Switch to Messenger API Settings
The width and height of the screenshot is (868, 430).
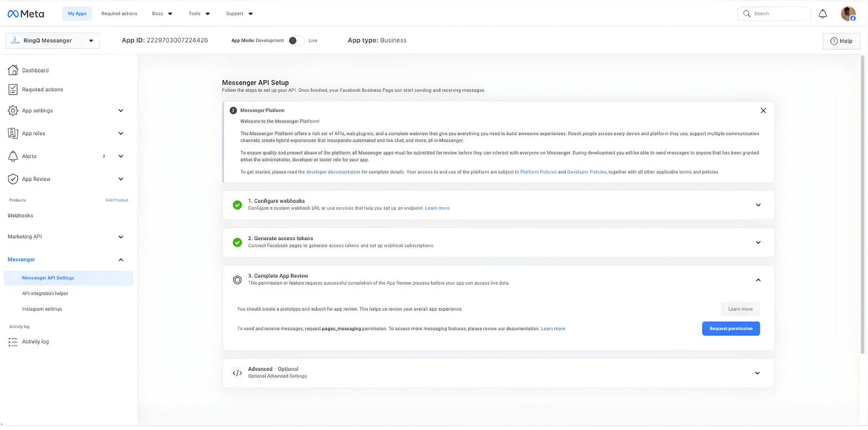click(48, 278)
